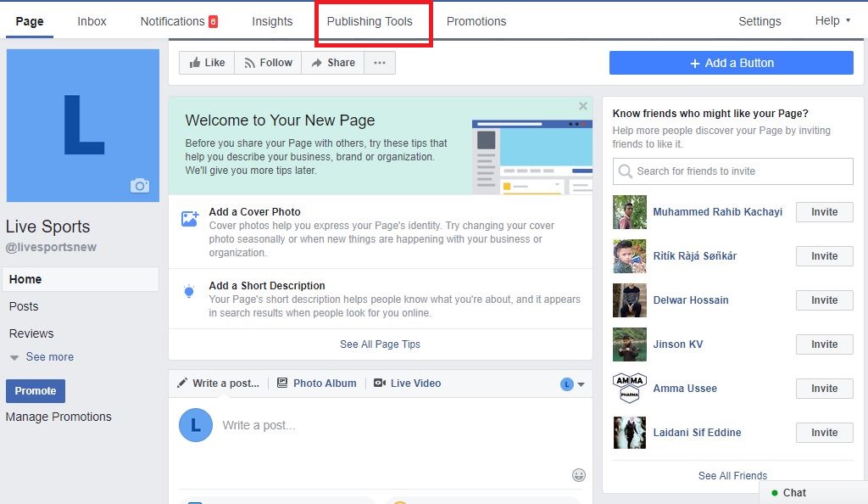Open page Settings
Viewport: 868px width, 504px height.
click(759, 21)
